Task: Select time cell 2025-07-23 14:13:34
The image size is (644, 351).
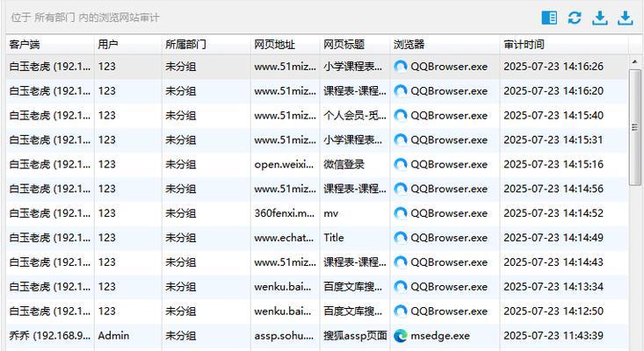Action: coord(554,287)
